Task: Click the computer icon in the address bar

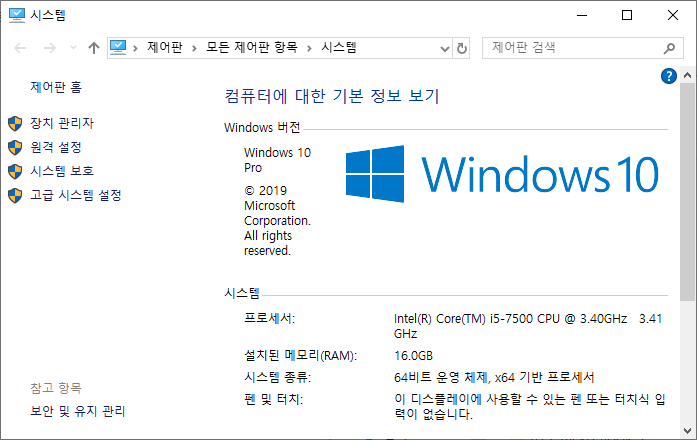Action: click(x=118, y=48)
